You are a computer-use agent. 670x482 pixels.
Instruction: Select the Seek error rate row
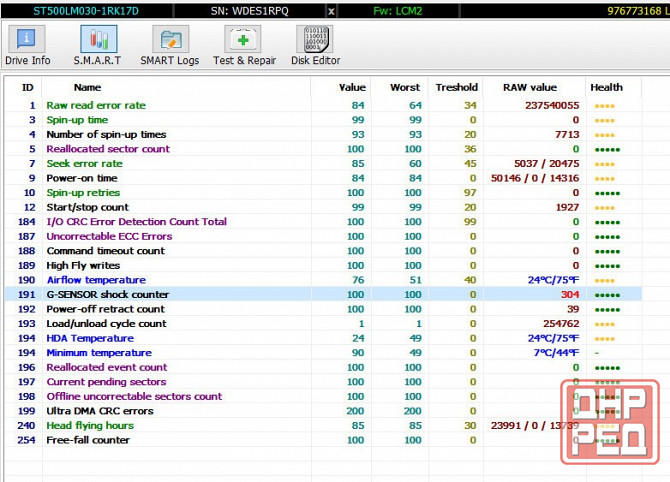pos(323,163)
